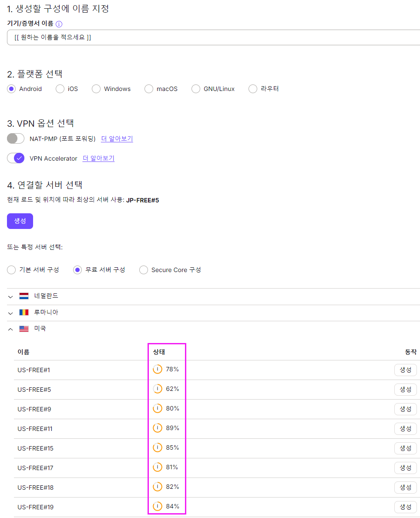Click 생성 for US-FREE#1
Screen dimensions: 420x518
tap(406, 370)
